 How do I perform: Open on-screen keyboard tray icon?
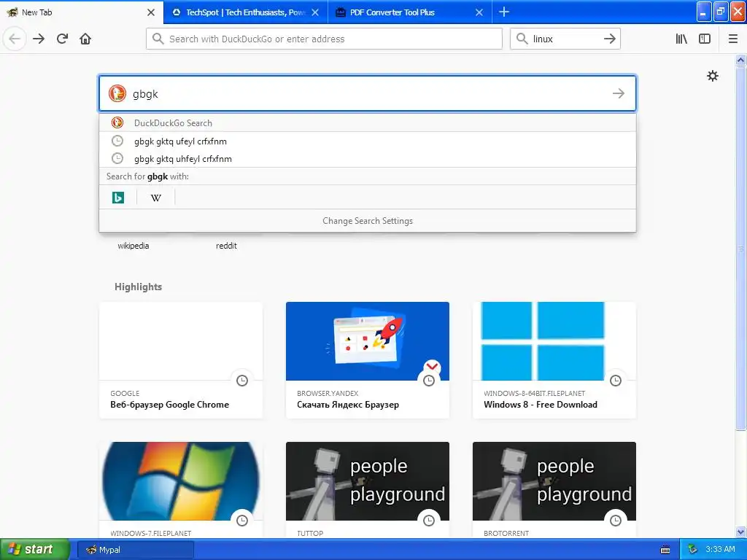665,550
